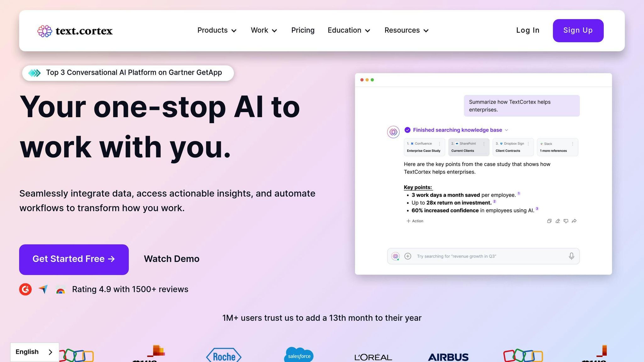Open the Pricing page
Image resolution: width=644 pixels, height=362 pixels.
pos(303,30)
